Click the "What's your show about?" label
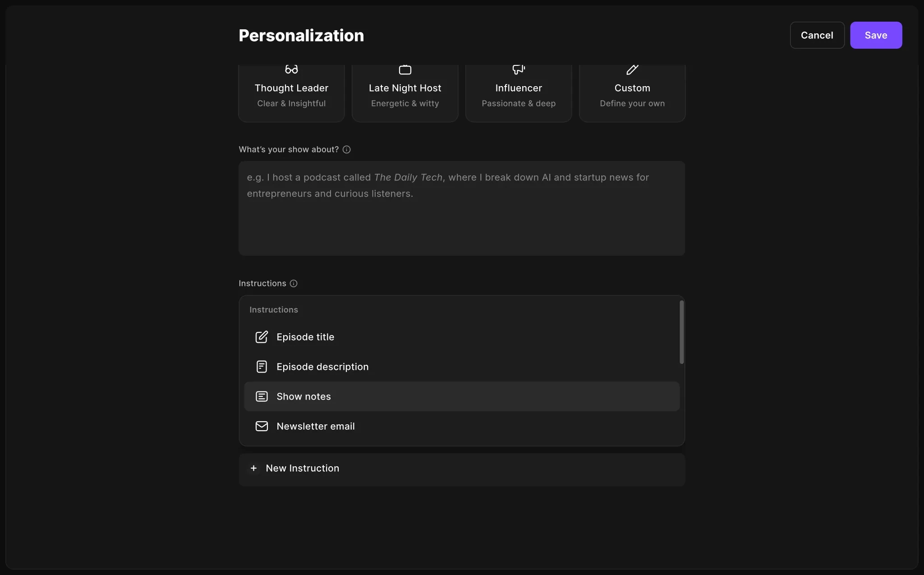924x575 pixels. (289, 149)
